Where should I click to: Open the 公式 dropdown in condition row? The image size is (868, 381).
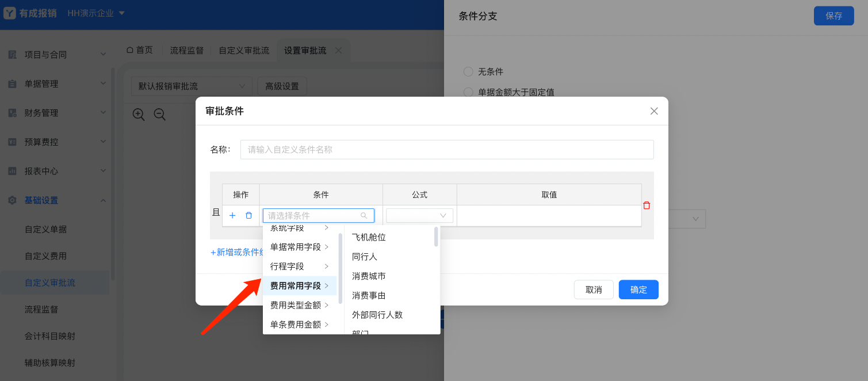pos(419,215)
